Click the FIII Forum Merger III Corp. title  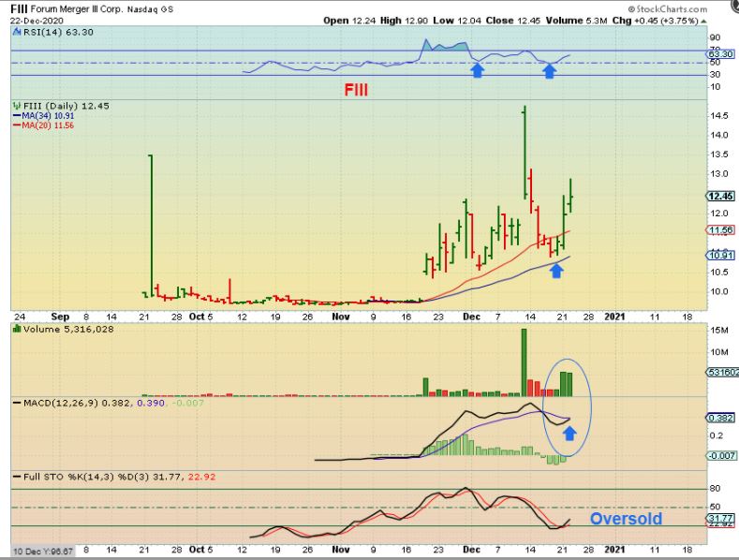coord(67,9)
